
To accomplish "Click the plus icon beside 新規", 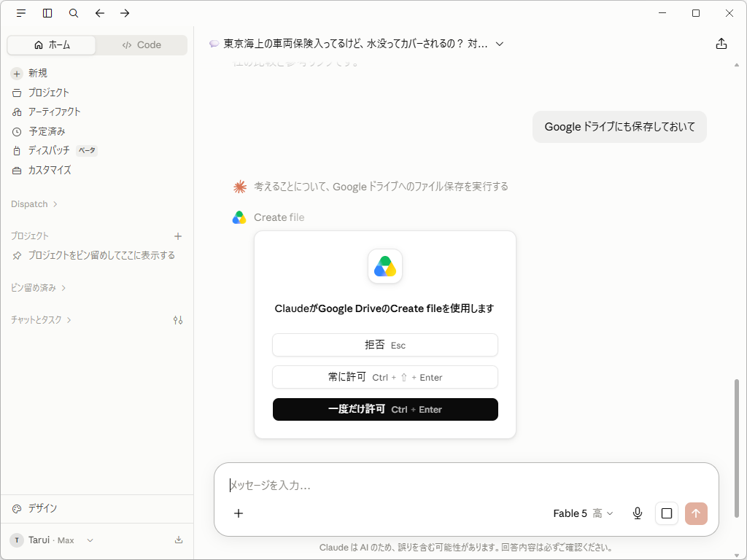I will (x=17, y=74).
